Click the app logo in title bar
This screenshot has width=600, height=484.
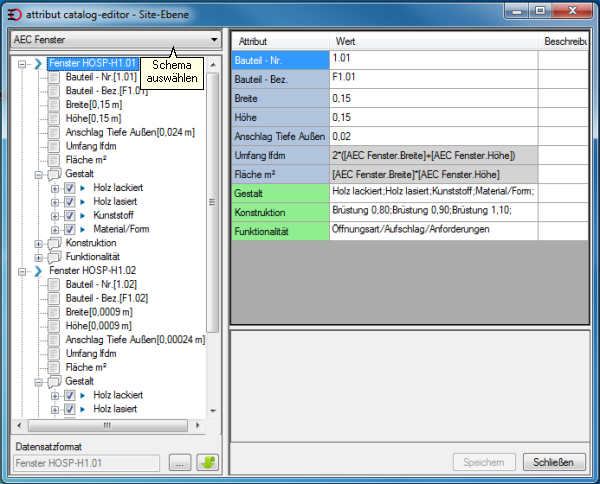coord(15,15)
